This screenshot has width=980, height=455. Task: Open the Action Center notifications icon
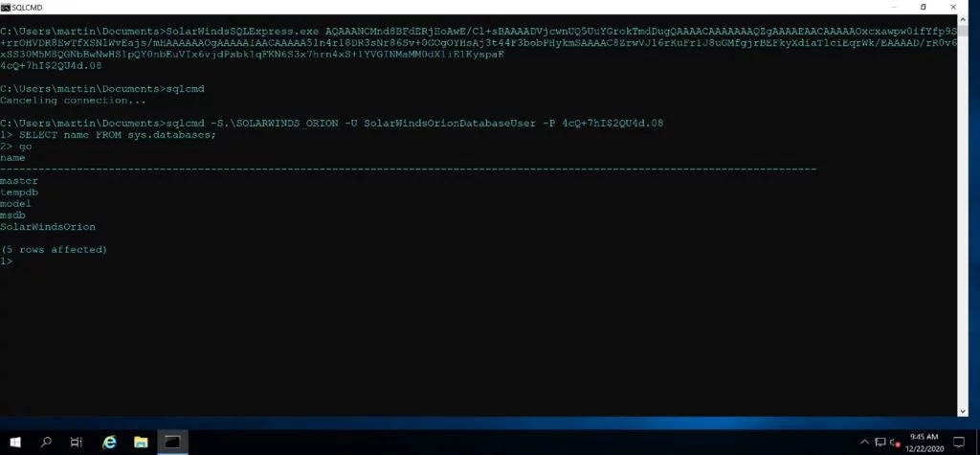click(959, 442)
